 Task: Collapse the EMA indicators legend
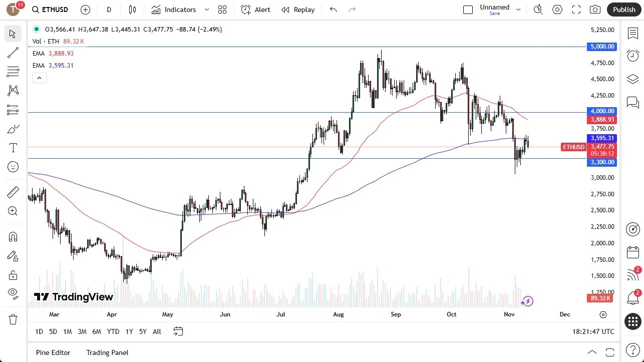pos(39,78)
